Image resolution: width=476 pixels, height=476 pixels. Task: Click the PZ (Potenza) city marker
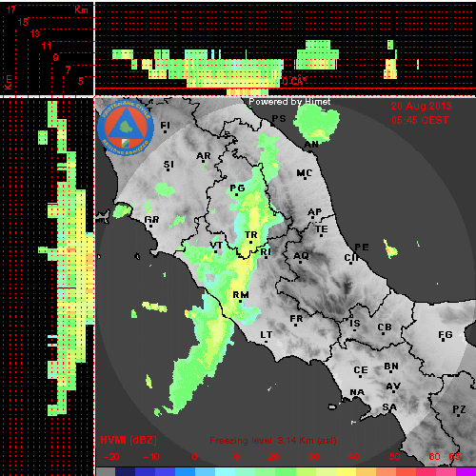[459, 415]
